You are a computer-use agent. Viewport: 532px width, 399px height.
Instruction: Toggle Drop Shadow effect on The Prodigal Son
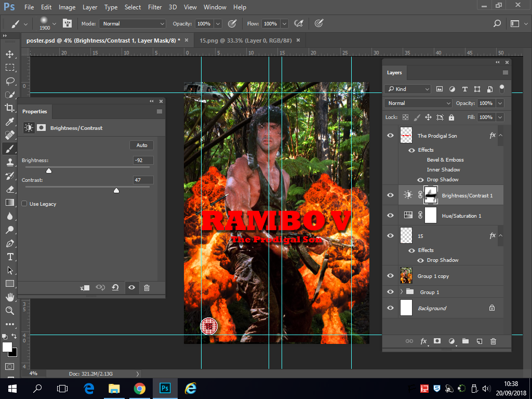(420, 180)
